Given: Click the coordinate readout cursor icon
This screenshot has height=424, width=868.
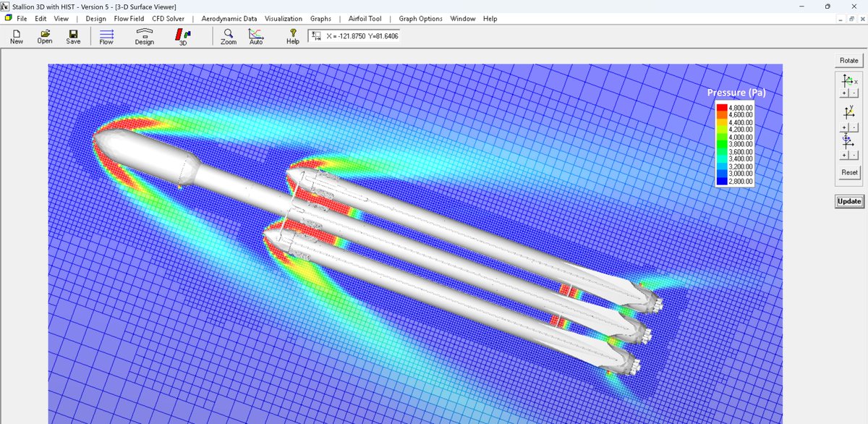Looking at the screenshot, I should (x=315, y=35).
